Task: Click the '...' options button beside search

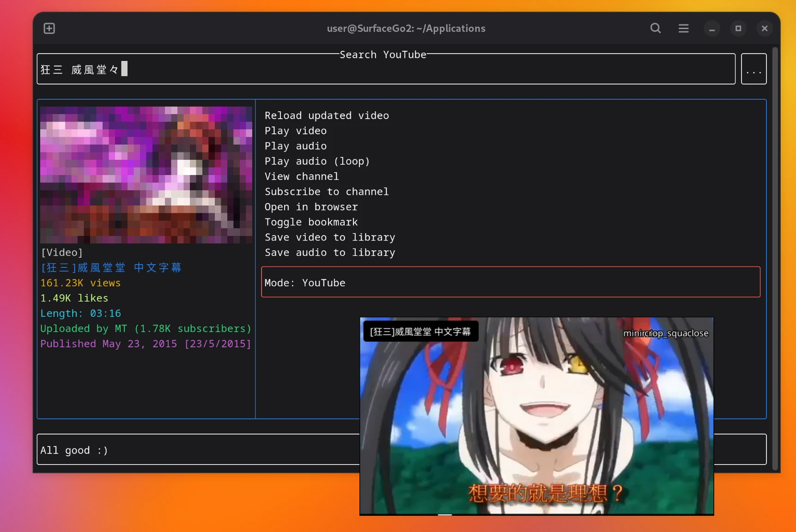Action: click(x=753, y=69)
